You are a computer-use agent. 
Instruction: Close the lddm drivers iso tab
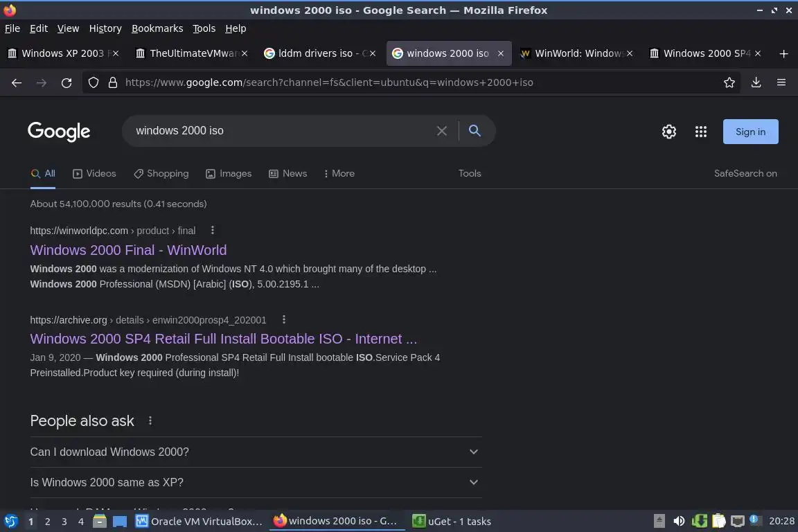pos(373,53)
